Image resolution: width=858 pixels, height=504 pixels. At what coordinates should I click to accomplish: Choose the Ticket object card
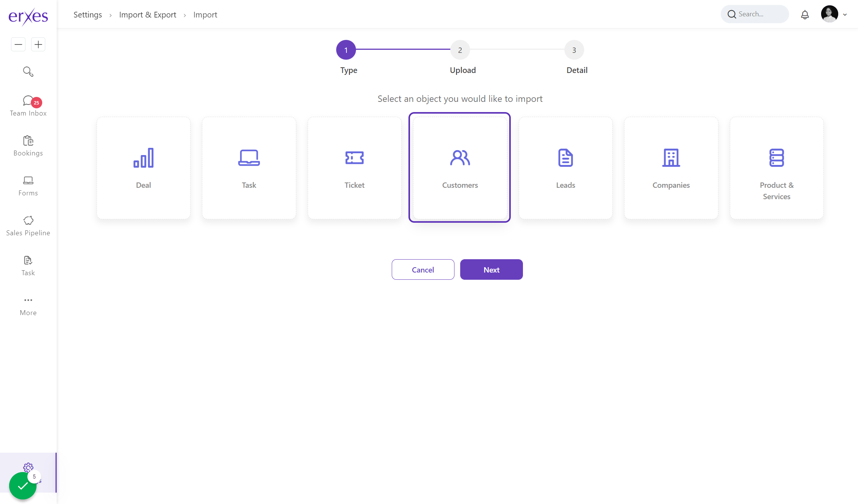pos(354,168)
